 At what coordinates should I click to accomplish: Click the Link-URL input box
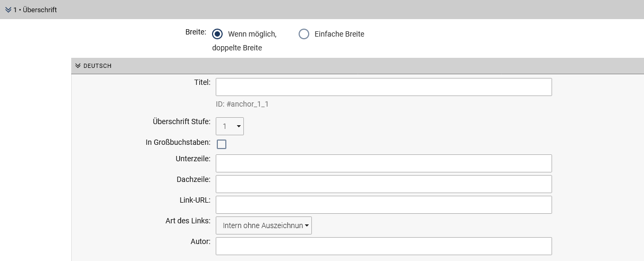click(x=383, y=205)
